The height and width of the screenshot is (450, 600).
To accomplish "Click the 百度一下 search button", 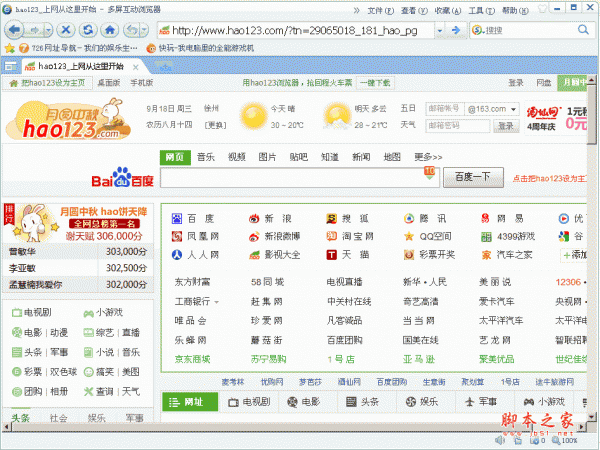I will click(473, 177).
